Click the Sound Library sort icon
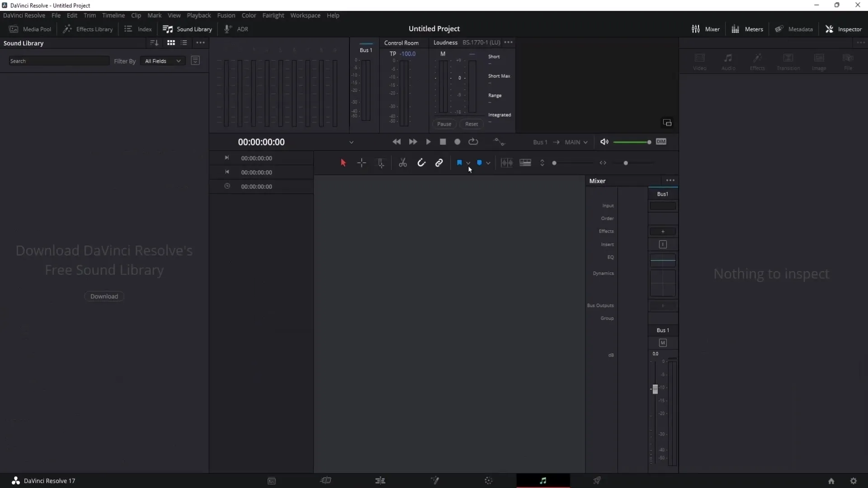 click(x=154, y=43)
